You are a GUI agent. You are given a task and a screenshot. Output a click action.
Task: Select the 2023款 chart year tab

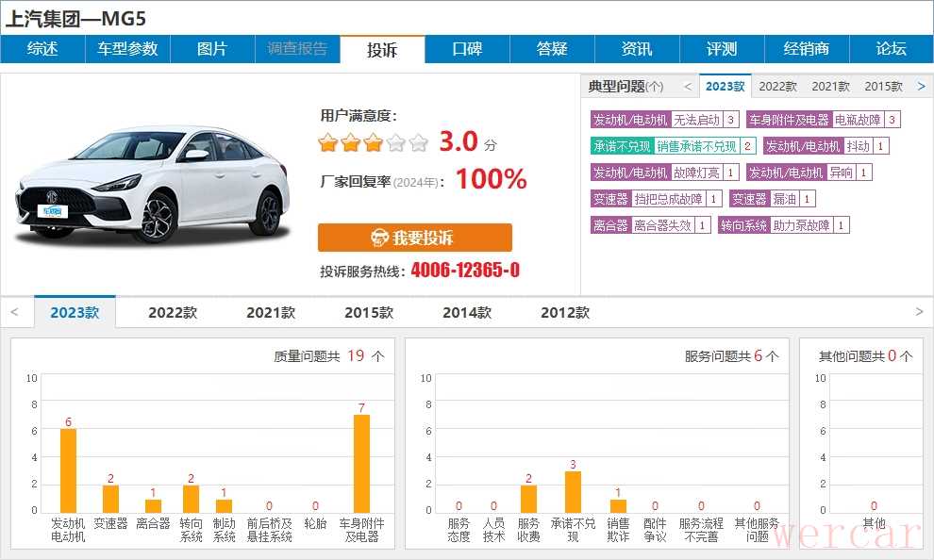(75, 312)
